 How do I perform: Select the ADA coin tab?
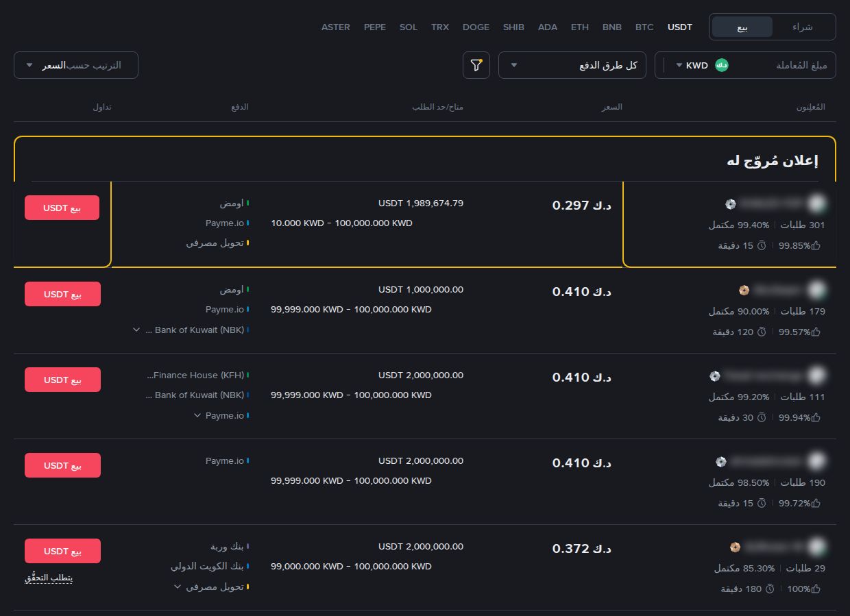pyautogui.click(x=548, y=27)
